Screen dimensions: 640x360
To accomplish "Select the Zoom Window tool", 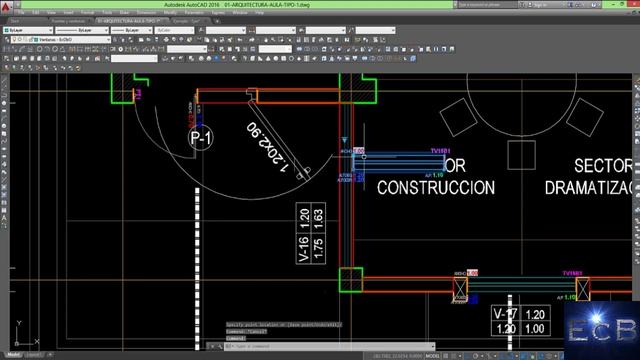I will 281,40.
